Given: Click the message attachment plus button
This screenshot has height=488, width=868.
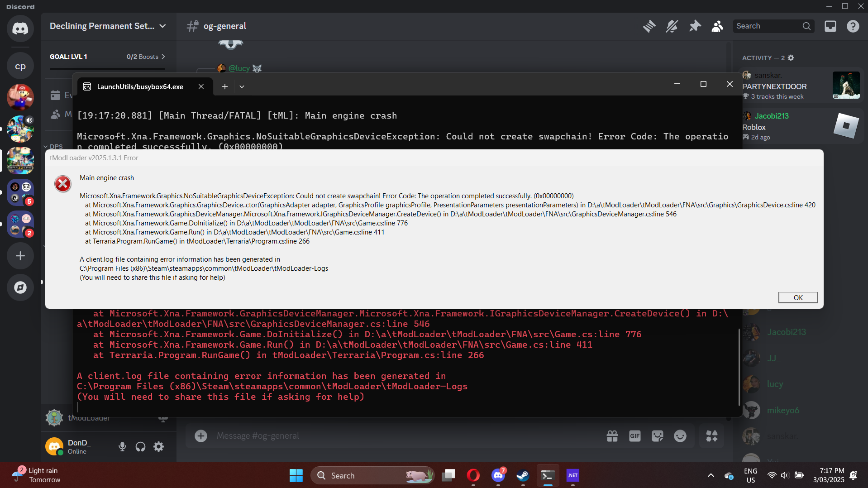Looking at the screenshot, I should [x=201, y=436].
